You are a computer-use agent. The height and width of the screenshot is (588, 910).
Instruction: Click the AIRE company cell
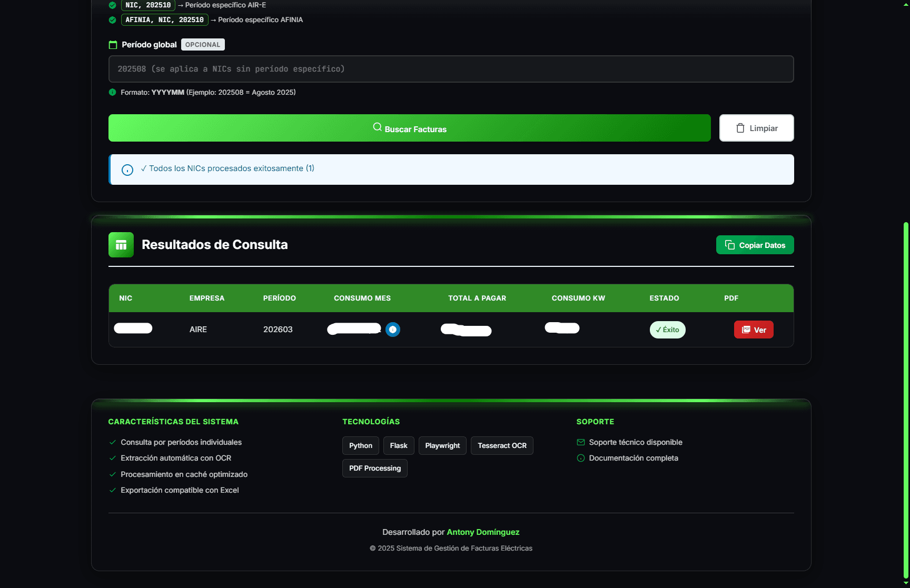pos(198,330)
